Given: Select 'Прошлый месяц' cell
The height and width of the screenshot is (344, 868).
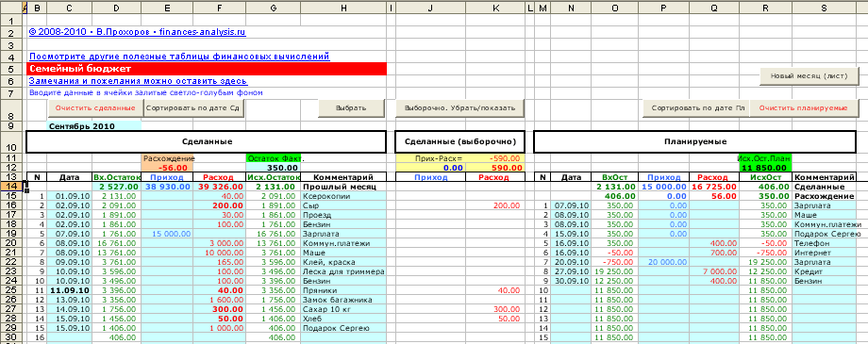Looking at the screenshot, I should point(343,187).
